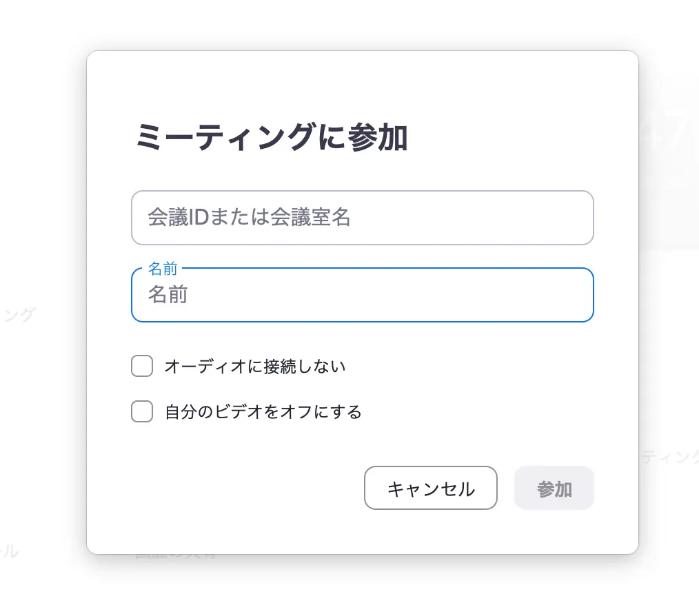The height and width of the screenshot is (616, 699).
Task: Click the 自分のビデオをオフにする label text
Action: pos(263,411)
